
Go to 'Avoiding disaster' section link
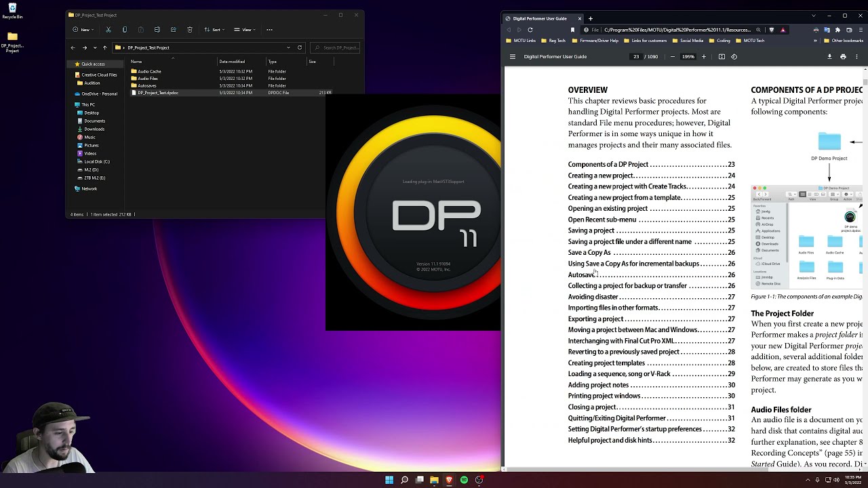651,297
